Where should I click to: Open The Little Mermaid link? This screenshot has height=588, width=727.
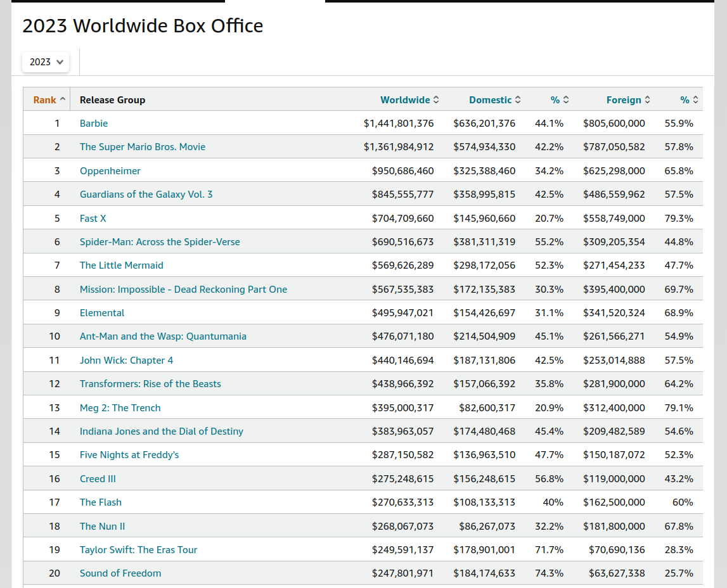pos(122,265)
